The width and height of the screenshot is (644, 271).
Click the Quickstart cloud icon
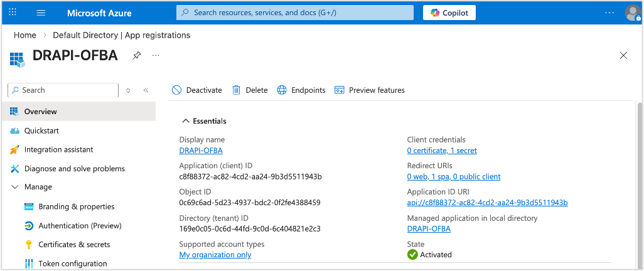coord(14,130)
